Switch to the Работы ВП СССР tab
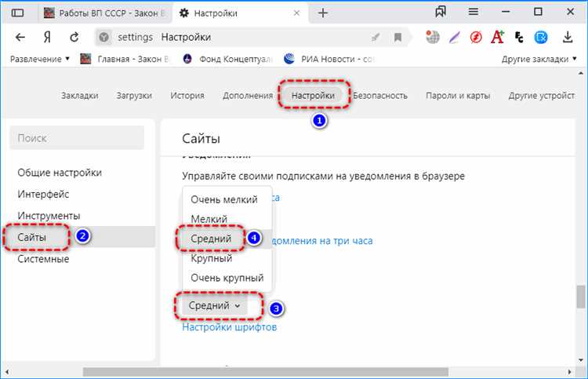Viewport: 588px width, 379px height. (105, 13)
